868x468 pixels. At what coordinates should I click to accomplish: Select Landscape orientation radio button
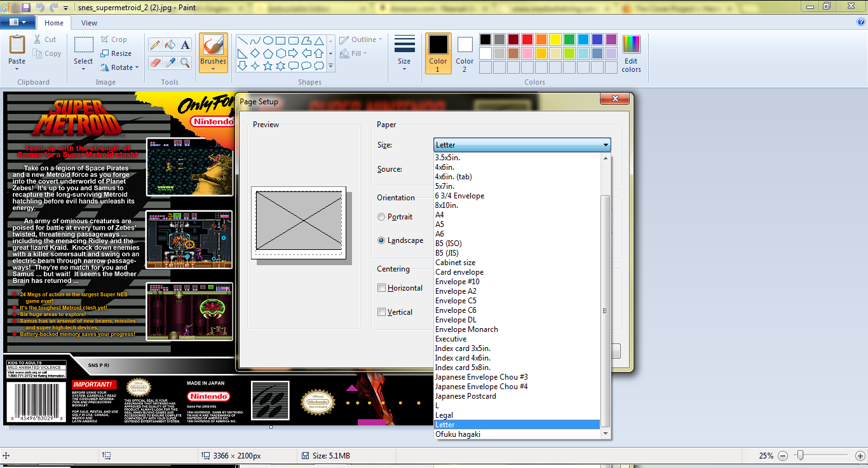point(381,240)
